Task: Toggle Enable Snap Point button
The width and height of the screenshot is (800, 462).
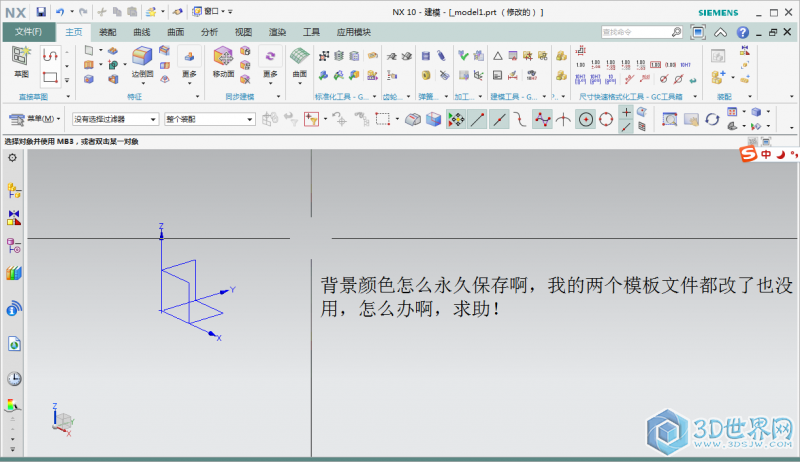Action: click(456, 119)
